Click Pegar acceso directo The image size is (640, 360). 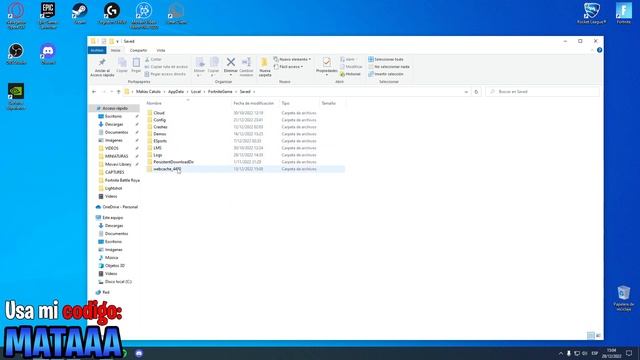[x=165, y=74]
